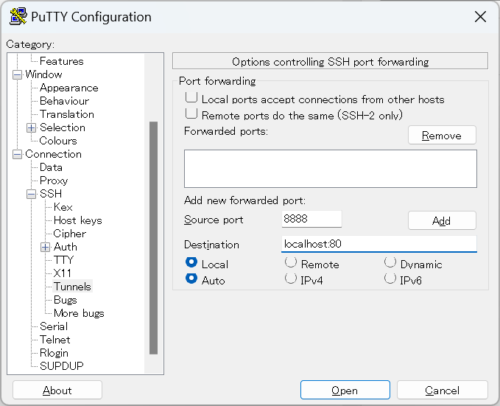Click the category tree scrollbar thumb

point(153,238)
